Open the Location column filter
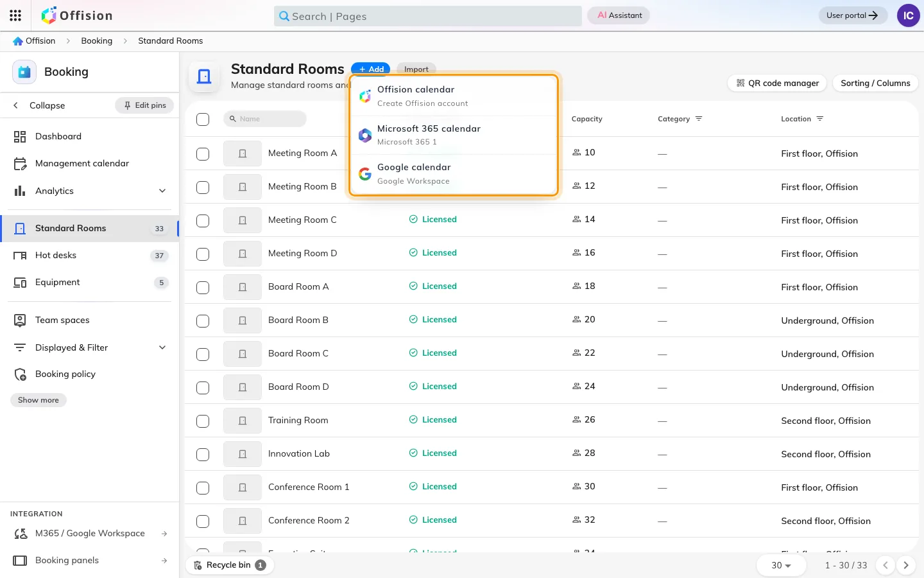The height and width of the screenshot is (578, 924). [820, 119]
